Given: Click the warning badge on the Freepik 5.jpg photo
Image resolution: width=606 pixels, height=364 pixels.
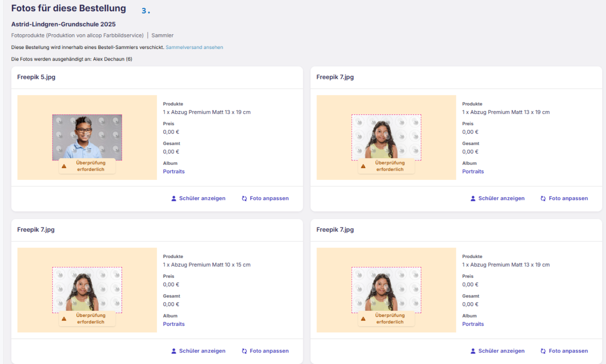Looking at the screenshot, I should click(87, 166).
